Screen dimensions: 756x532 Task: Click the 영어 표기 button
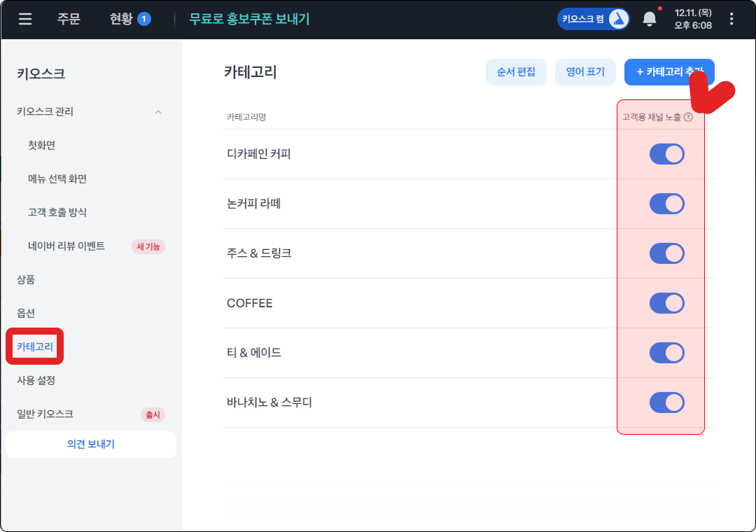click(x=585, y=72)
